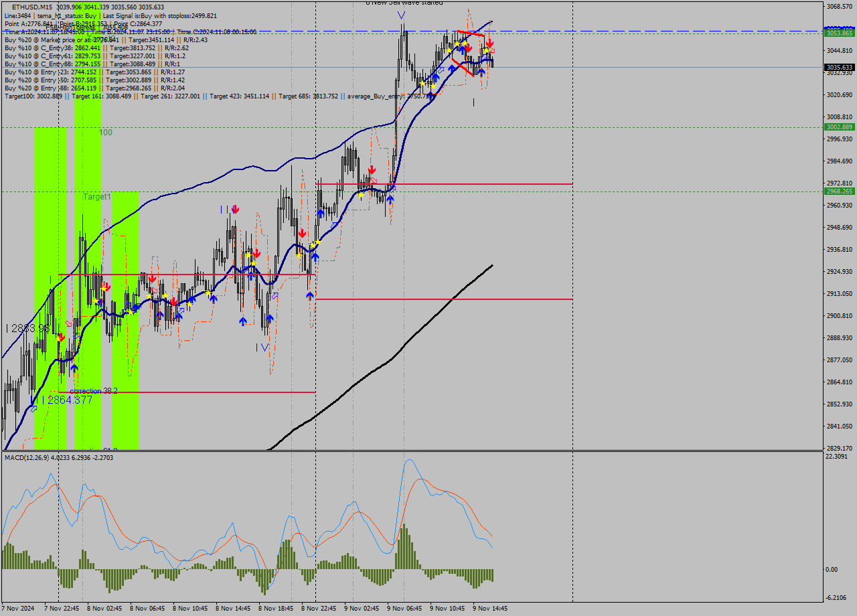Click the 'correction 38.2' chart label
The width and height of the screenshot is (857, 616).
pyautogui.click(x=94, y=391)
